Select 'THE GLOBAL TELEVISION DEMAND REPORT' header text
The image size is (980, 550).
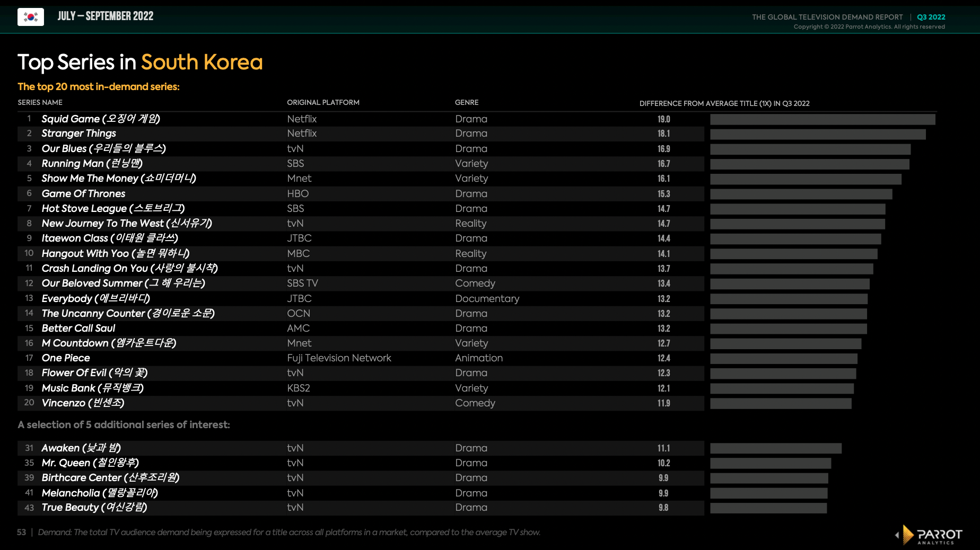tap(827, 17)
